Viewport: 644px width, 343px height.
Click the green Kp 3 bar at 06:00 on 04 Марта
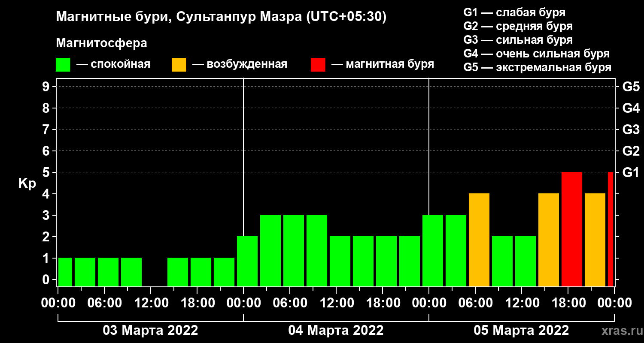(x=294, y=251)
